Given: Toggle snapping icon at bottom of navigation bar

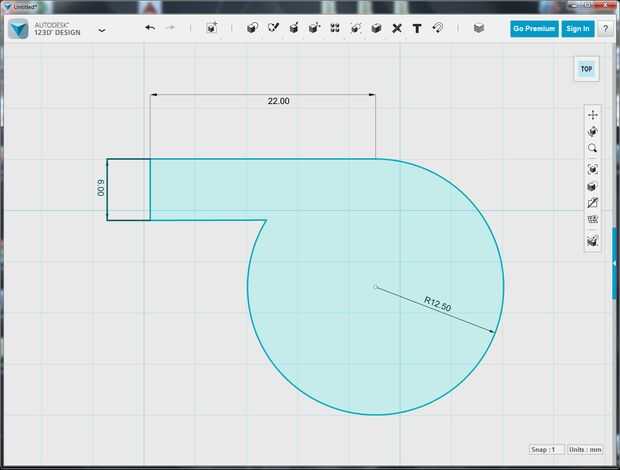Looking at the screenshot, I should (592, 241).
